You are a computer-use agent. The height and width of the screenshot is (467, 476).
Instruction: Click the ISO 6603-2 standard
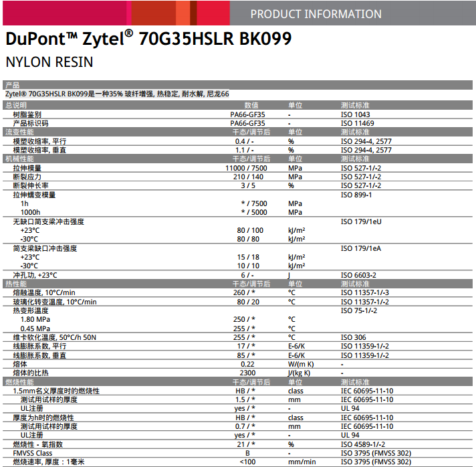click(x=358, y=275)
